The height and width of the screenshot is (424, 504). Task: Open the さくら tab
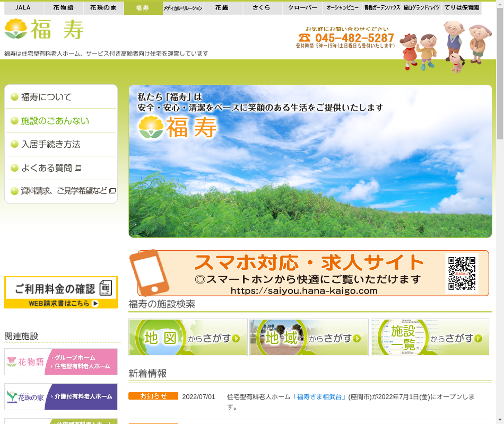[x=262, y=8]
